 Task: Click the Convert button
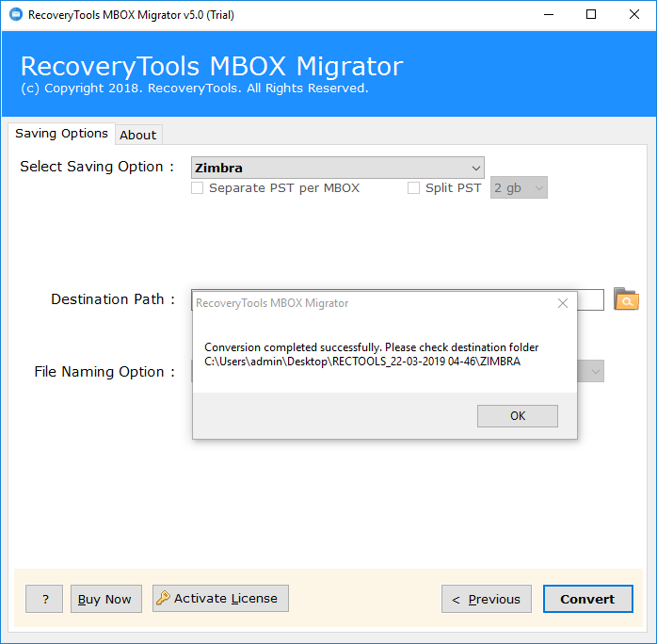(588, 599)
